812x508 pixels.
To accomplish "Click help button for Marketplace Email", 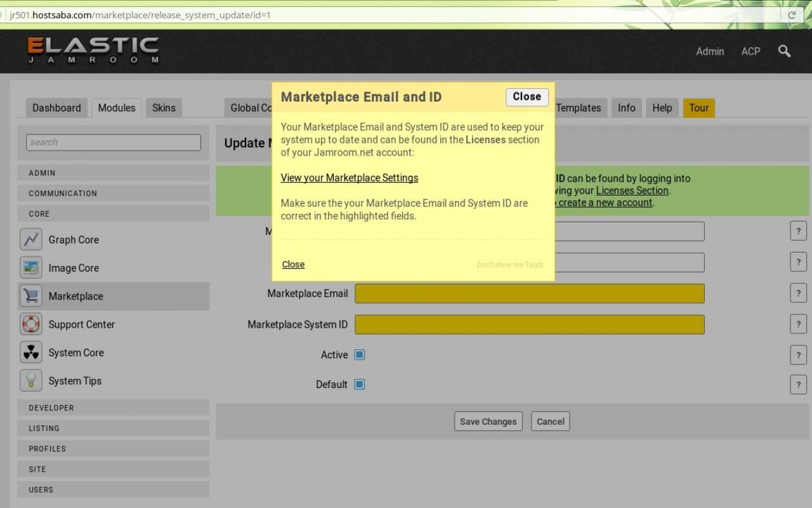I will (x=798, y=293).
